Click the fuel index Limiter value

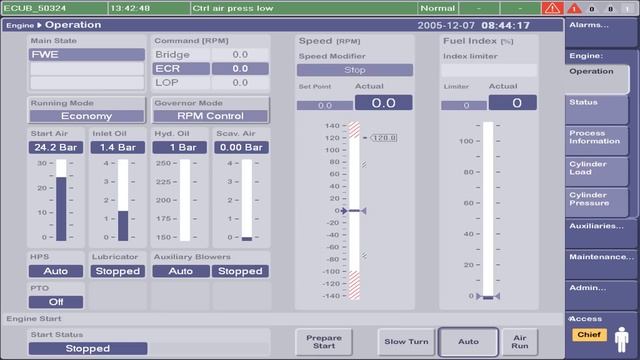[x=464, y=106]
